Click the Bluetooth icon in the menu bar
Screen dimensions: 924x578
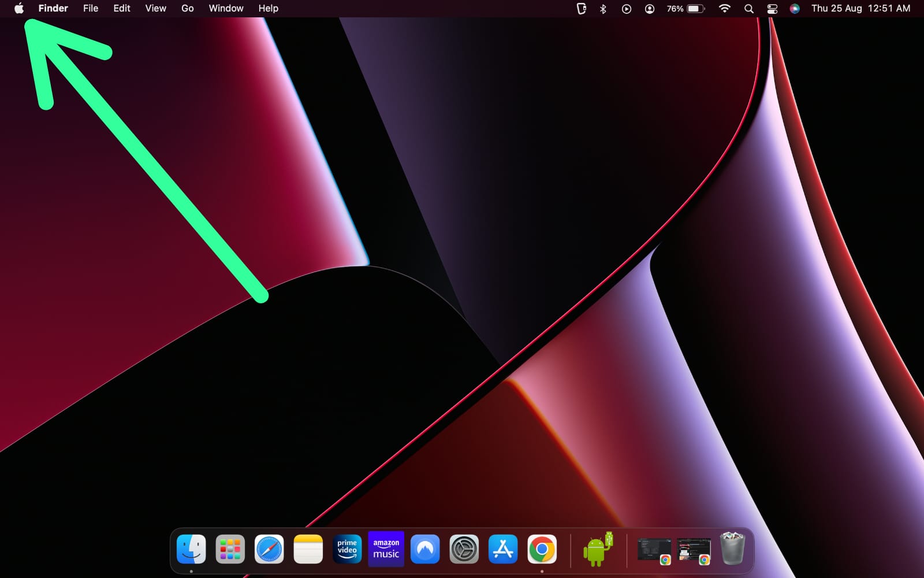(x=603, y=9)
